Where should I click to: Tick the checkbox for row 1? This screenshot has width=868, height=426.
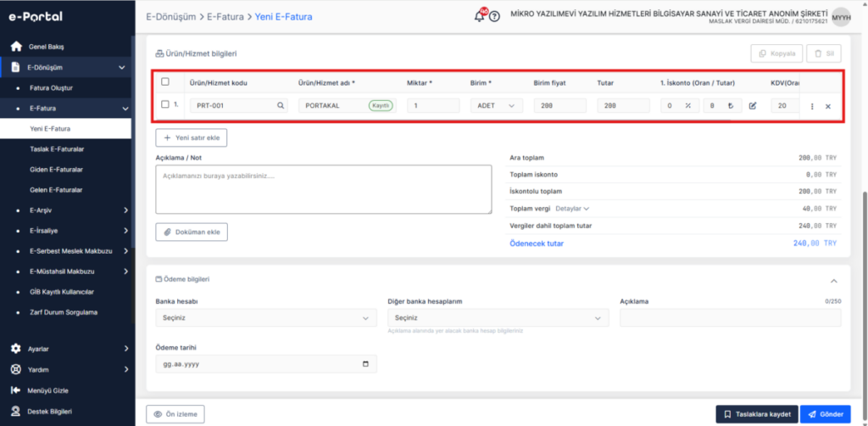(165, 104)
